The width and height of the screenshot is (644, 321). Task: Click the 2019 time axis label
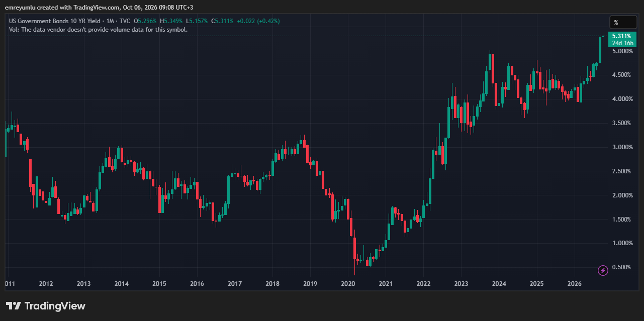(x=310, y=284)
